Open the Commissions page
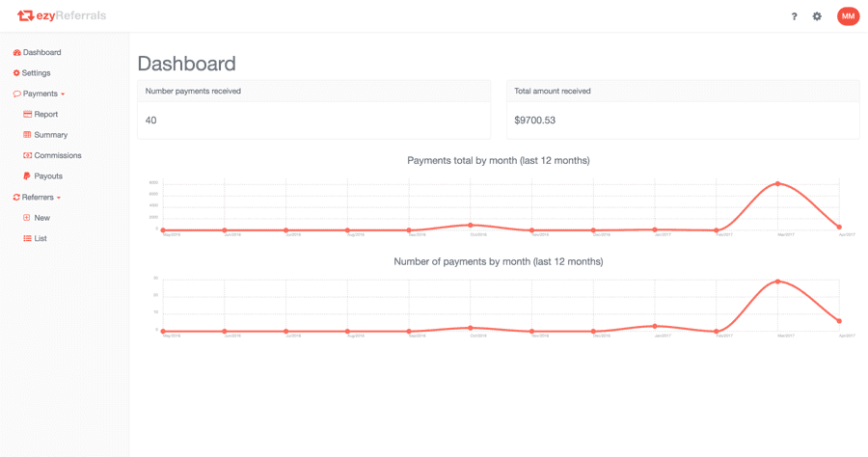The image size is (868, 457). (58, 155)
